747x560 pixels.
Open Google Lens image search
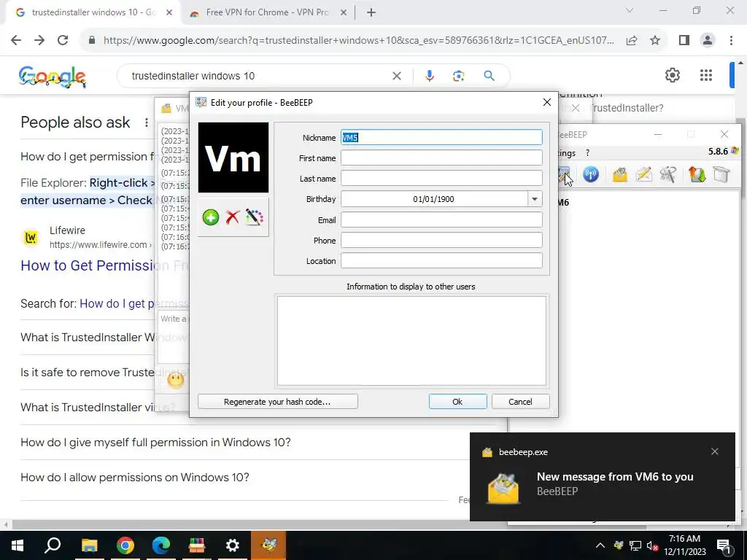point(459,76)
